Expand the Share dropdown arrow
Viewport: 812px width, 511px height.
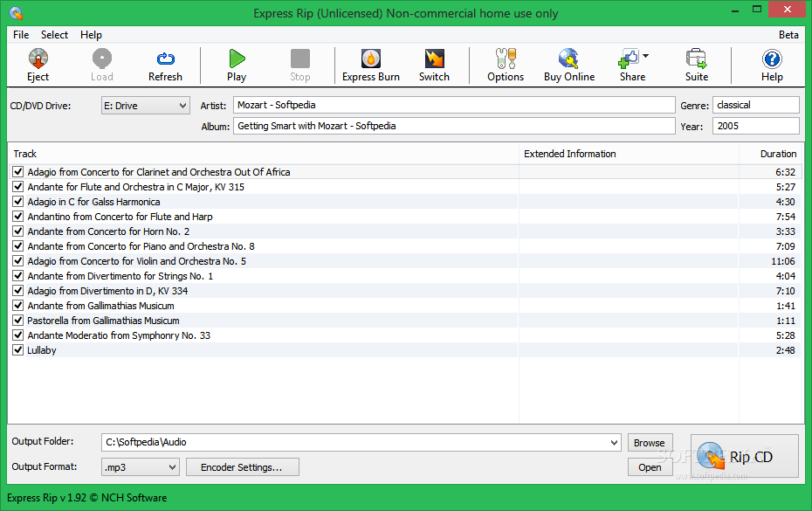[x=646, y=56]
